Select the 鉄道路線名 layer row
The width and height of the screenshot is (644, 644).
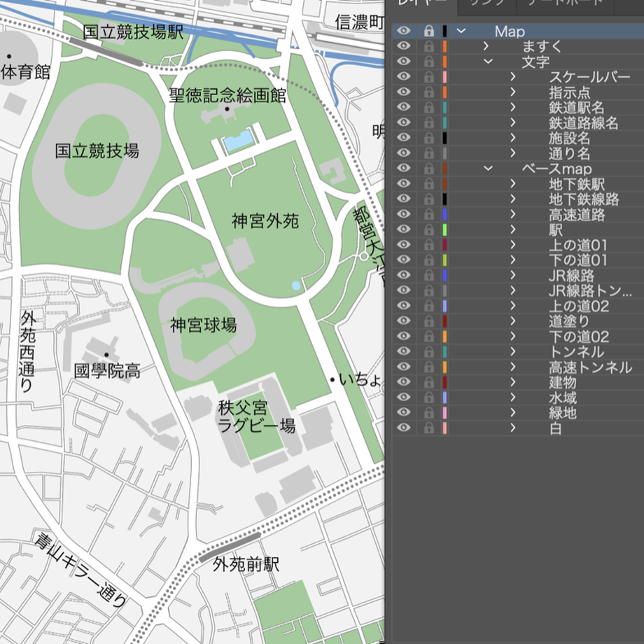518,122
